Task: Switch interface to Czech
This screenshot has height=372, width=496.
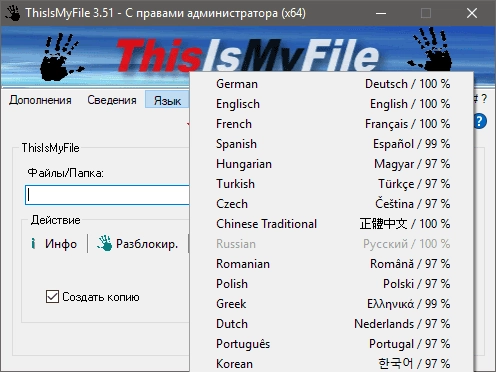Action: pyautogui.click(x=332, y=204)
